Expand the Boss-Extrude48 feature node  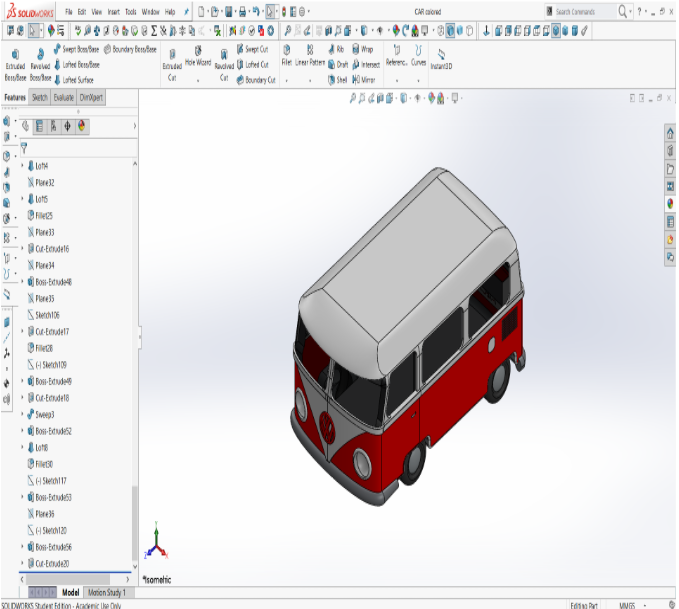22,282
